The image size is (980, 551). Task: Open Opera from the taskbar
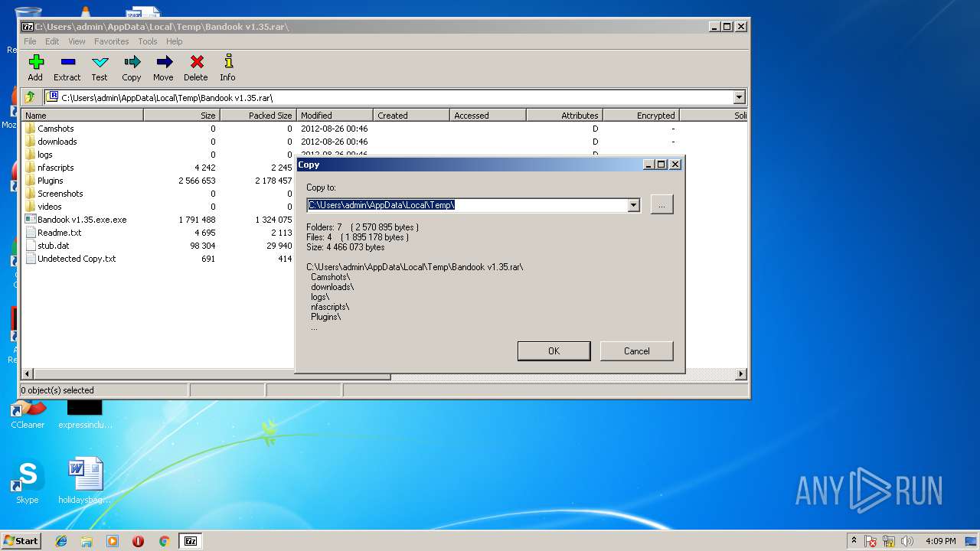[138, 541]
